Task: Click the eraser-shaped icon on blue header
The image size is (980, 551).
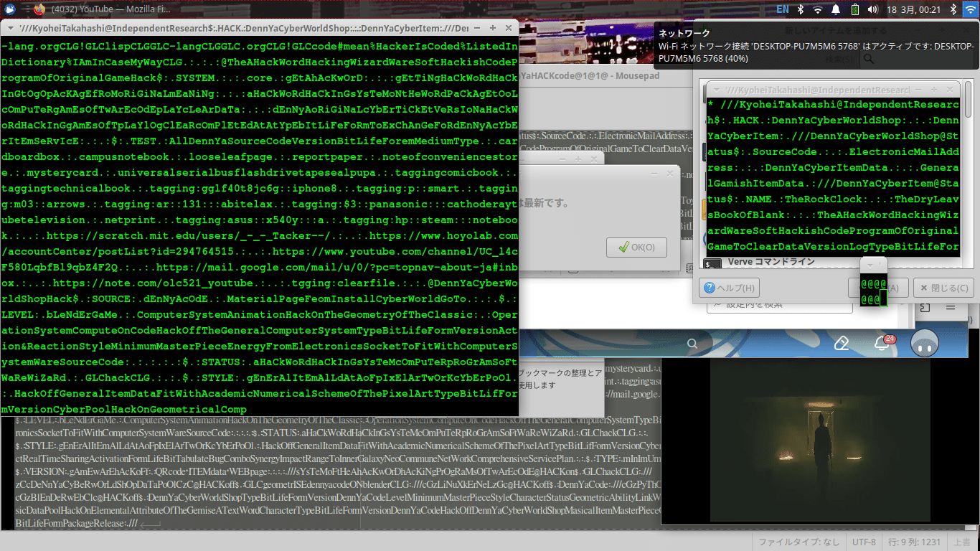Action: [842, 344]
